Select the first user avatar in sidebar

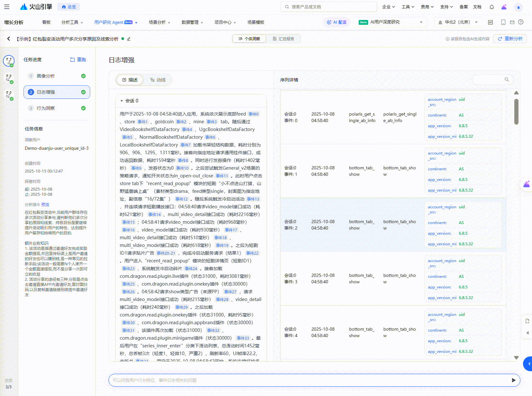tap(9, 61)
